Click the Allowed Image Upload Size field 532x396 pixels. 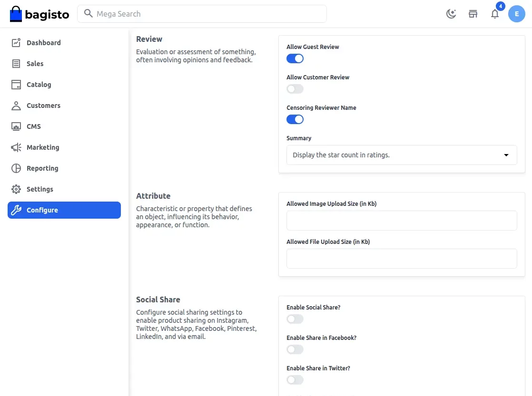coord(402,221)
